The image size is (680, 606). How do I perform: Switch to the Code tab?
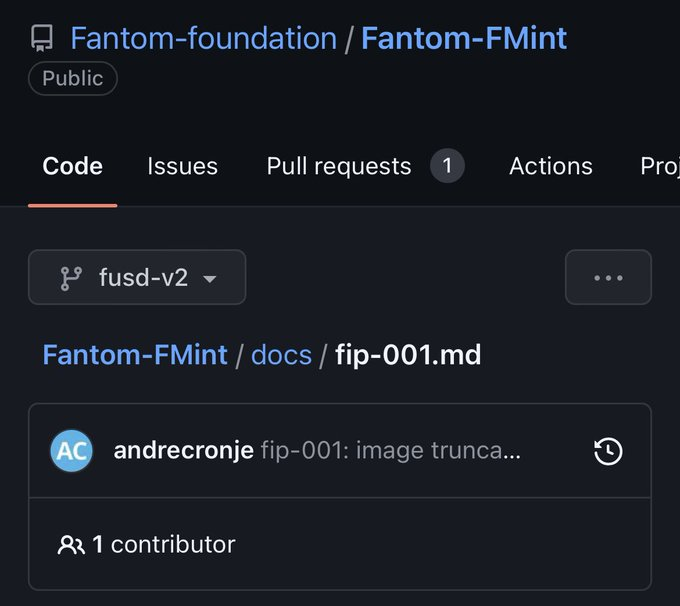tap(72, 166)
